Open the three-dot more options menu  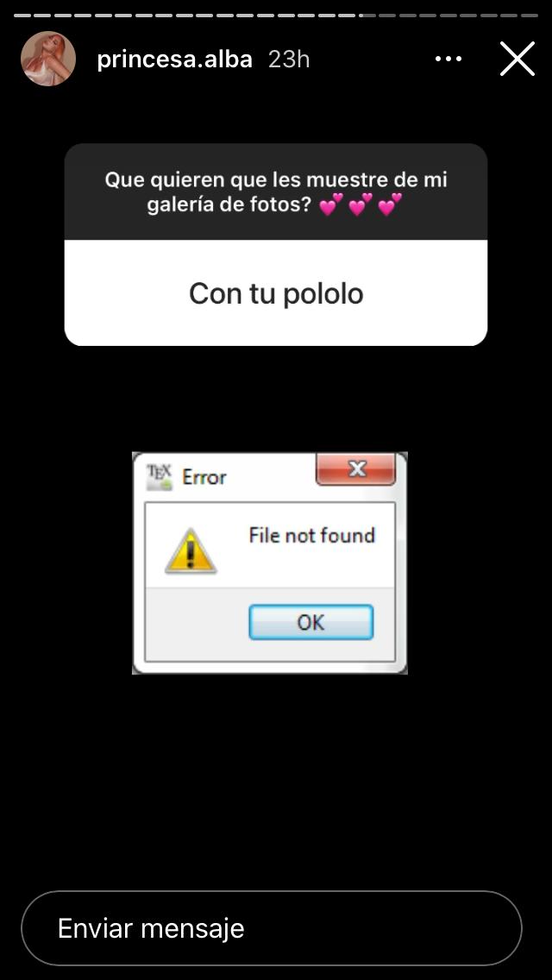point(448,59)
